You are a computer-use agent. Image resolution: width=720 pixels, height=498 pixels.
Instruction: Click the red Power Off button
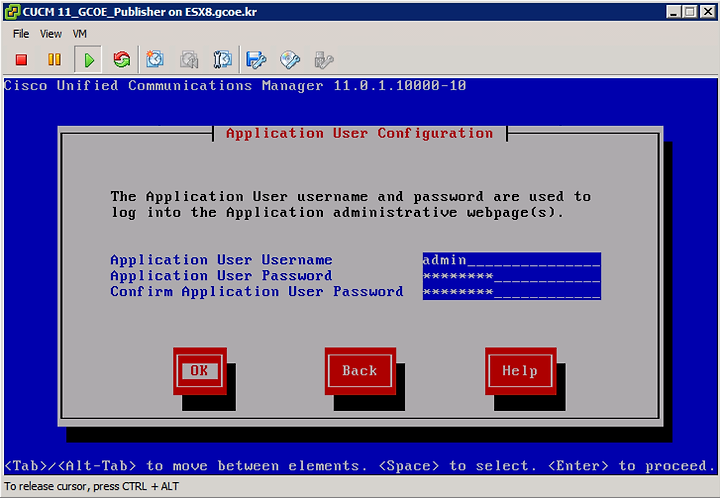tap(21, 60)
